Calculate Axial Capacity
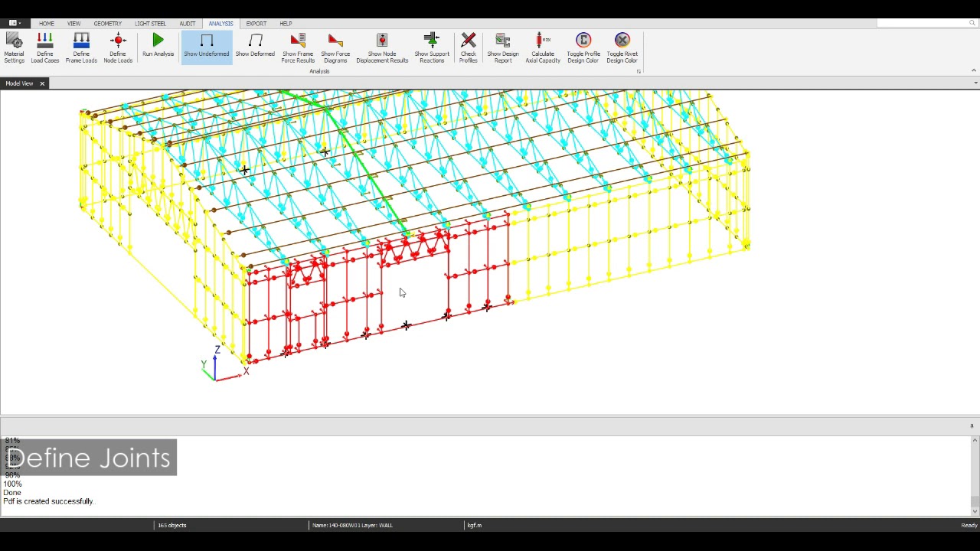The image size is (980, 551). pyautogui.click(x=543, y=47)
